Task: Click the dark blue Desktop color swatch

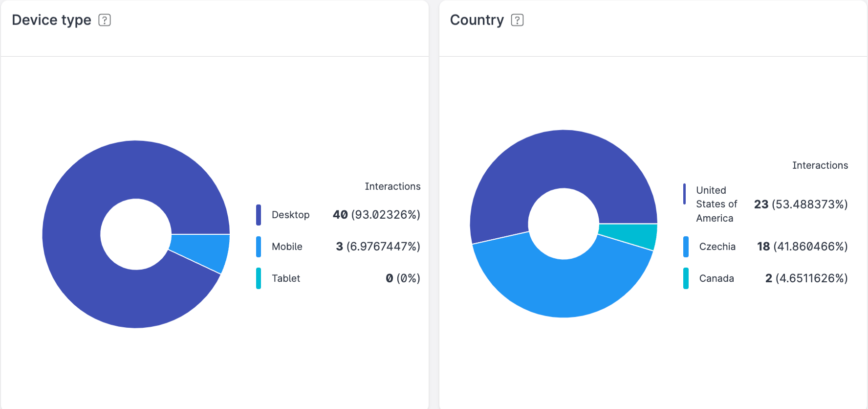Action: pyautogui.click(x=259, y=215)
